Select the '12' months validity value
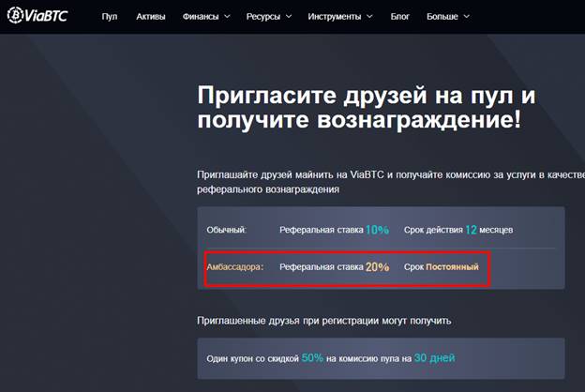The width and height of the screenshot is (585, 392). [471, 230]
